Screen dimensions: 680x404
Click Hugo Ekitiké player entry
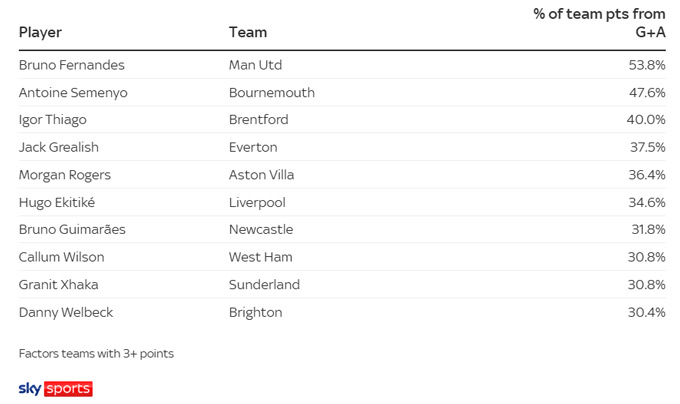(57, 202)
